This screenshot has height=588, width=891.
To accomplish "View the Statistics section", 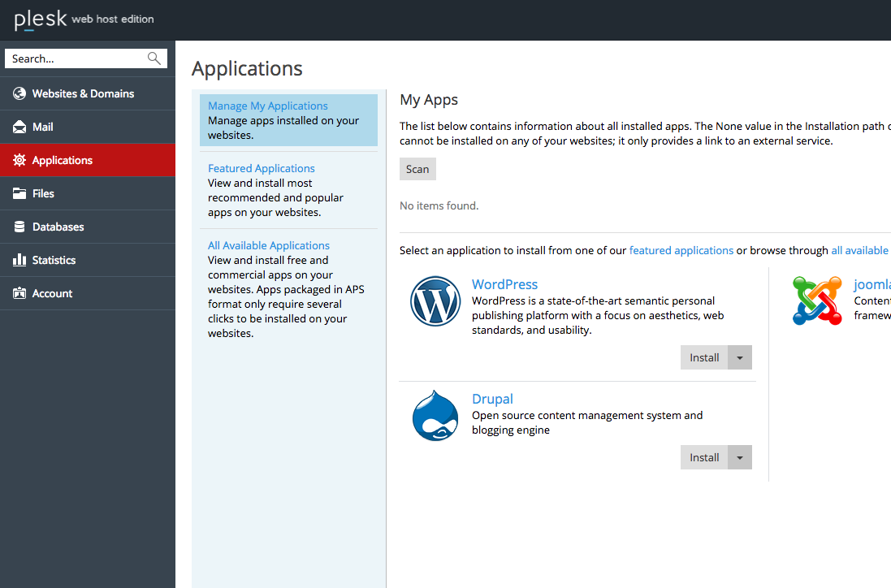I will pyautogui.click(x=88, y=260).
